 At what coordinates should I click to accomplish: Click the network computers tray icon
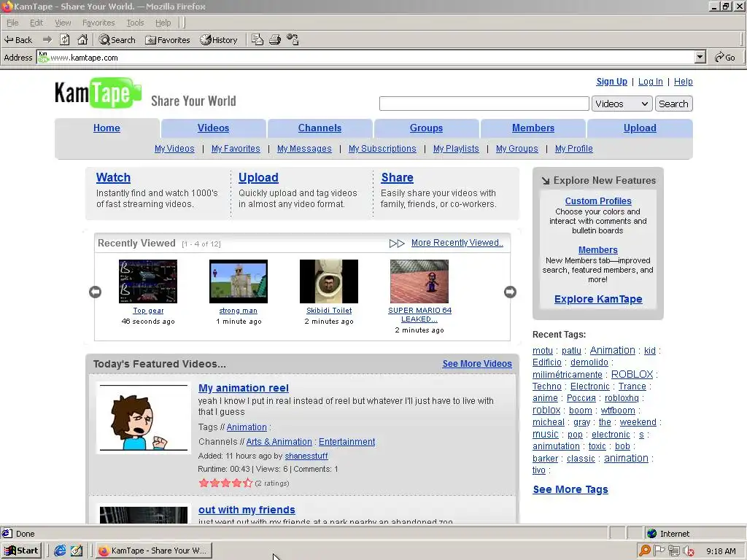[673, 551]
